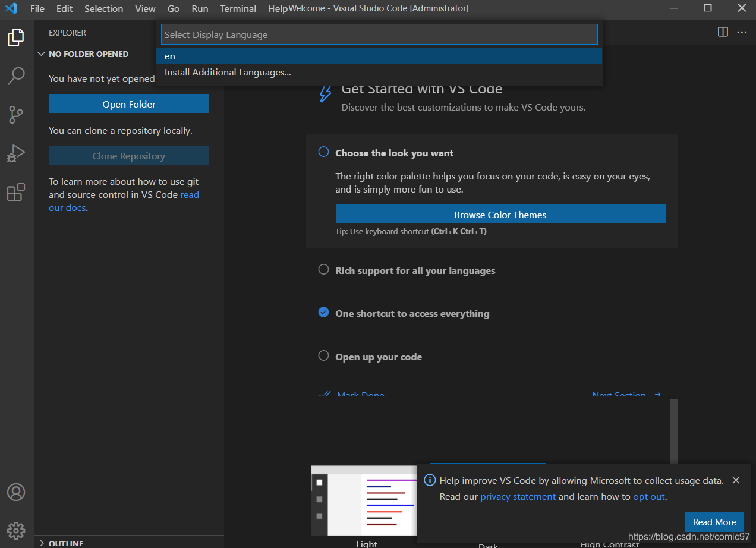The width and height of the screenshot is (756, 548).
Task: Open the Go menu
Action: click(174, 8)
